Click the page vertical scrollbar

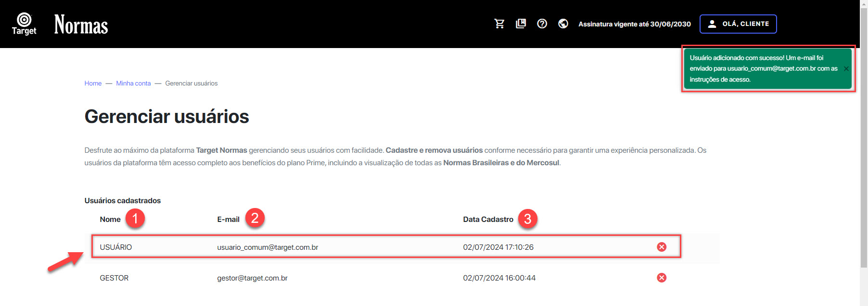click(x=864, y=144)
